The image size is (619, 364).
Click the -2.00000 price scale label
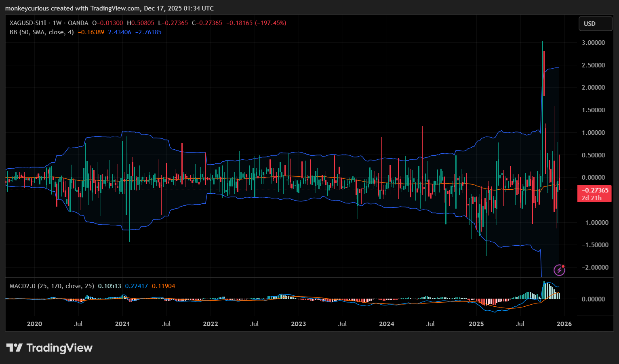[592, 268]
